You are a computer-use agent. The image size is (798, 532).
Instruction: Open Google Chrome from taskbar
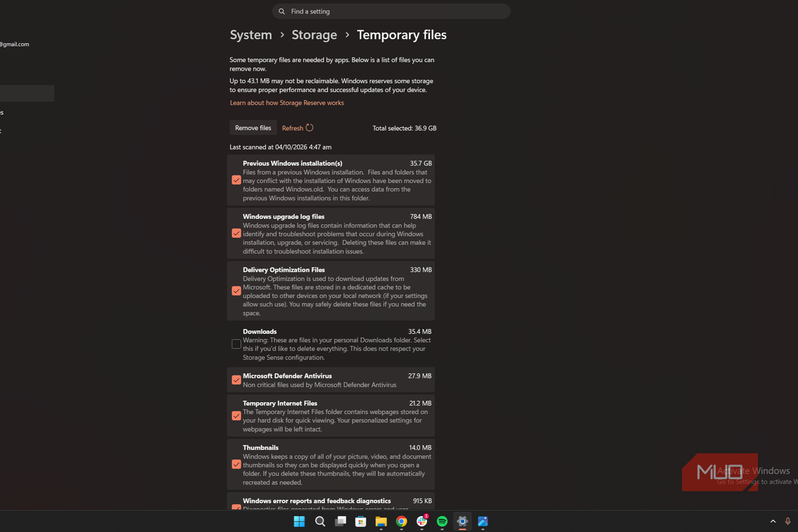pyautogui.click(x=402, y=521)
